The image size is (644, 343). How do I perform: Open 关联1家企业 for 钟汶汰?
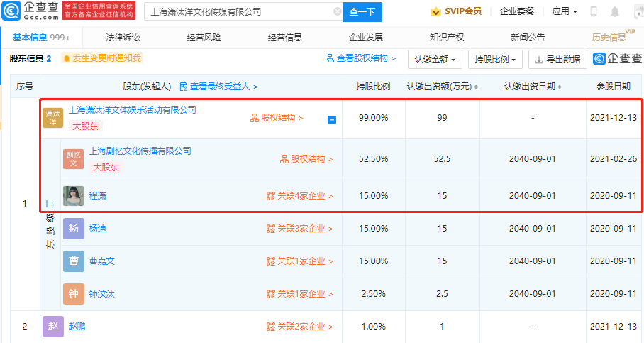coord(299,294)
